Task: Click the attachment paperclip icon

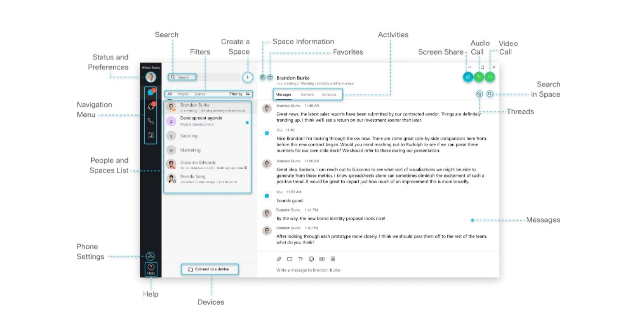Action: [x=279, y=259]
